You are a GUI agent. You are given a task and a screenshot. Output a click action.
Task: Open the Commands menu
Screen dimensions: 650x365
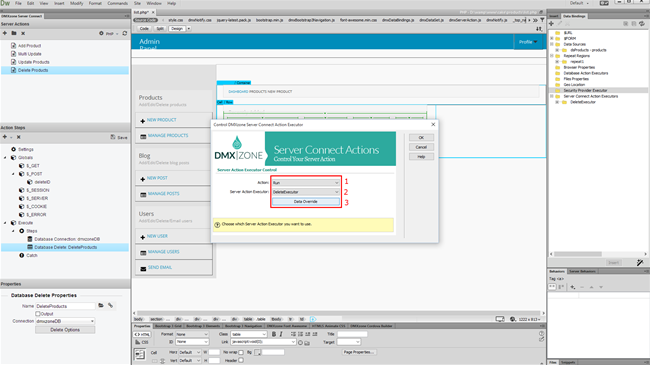pos(118,3)
